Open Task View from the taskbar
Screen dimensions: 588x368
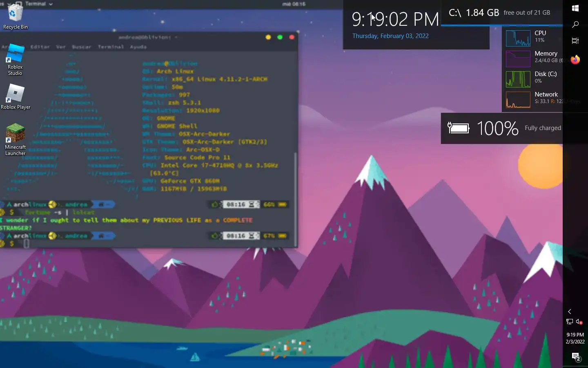(575, 40)
